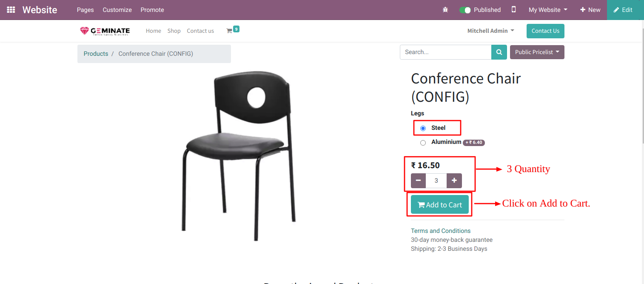The width and height of the screenshot is (644, 284).
Task: Click the debug bug icon
Action: click(445, 9)
